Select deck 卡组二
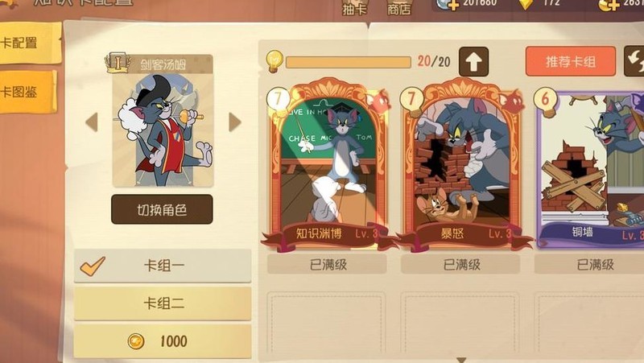 point(163,303)
